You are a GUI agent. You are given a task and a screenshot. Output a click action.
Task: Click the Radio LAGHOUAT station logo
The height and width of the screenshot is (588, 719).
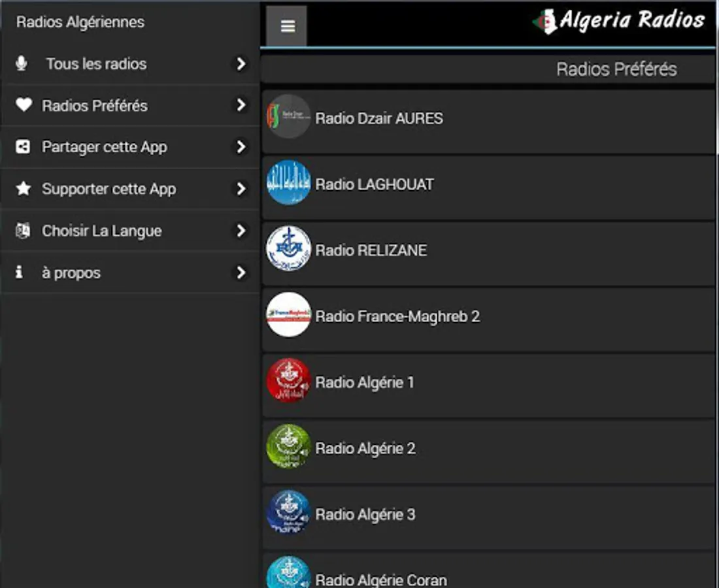coord(288,182)
